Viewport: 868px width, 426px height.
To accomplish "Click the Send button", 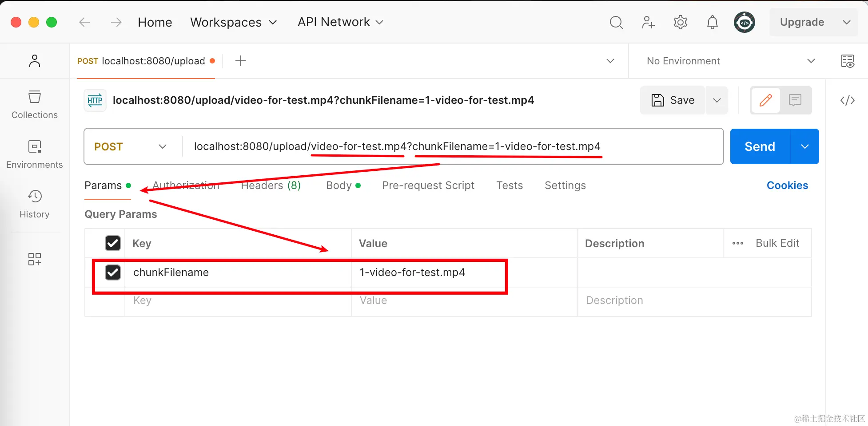I will 760,146.
